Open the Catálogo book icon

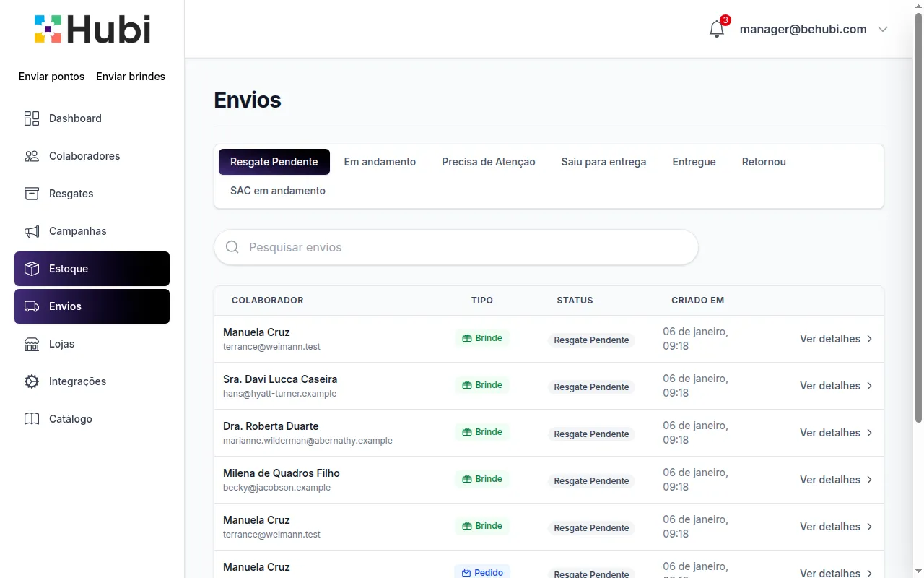click(32, 418)
